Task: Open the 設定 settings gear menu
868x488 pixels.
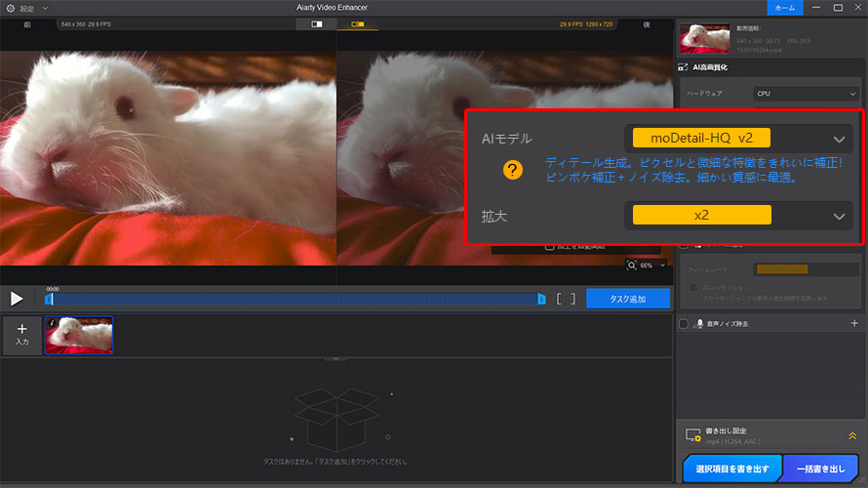Action: point(11,9)
